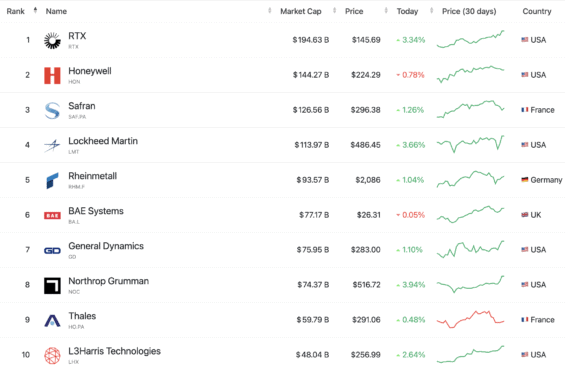Sort by Market Cap using its sort arrow
The width and height of the screenshot is (565, 370).
click(334, 10)
